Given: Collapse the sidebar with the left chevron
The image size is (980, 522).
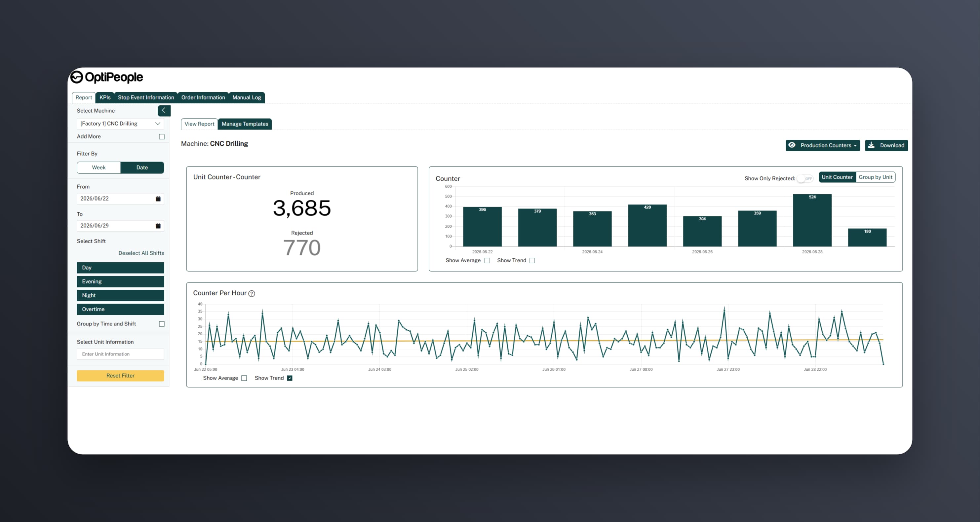Looking at the screenshot, I should pos(164,111).
